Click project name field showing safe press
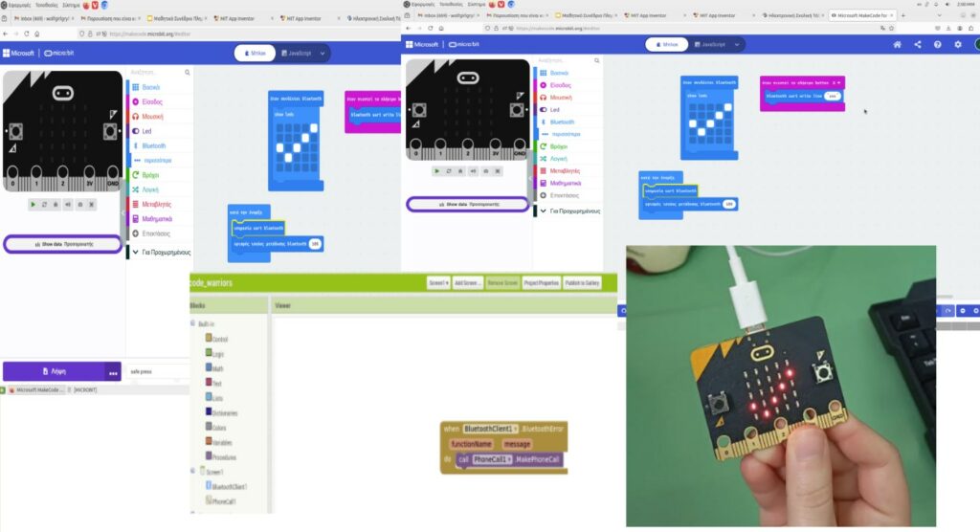The height and width of the screenshot is (532, 980). click(x=158, y=371)
